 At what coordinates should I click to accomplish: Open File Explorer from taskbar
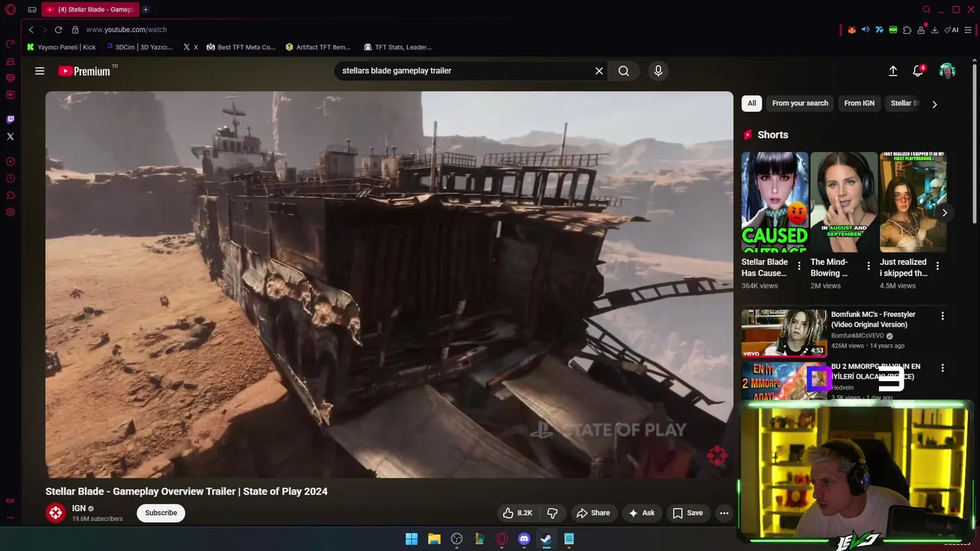pyautogui.click(x=434, y=539)
